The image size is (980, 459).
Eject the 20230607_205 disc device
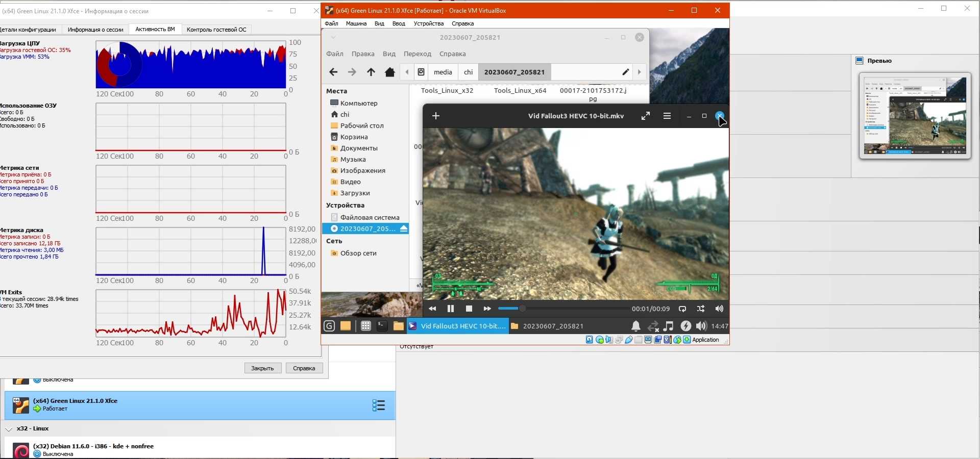[404, 229]
